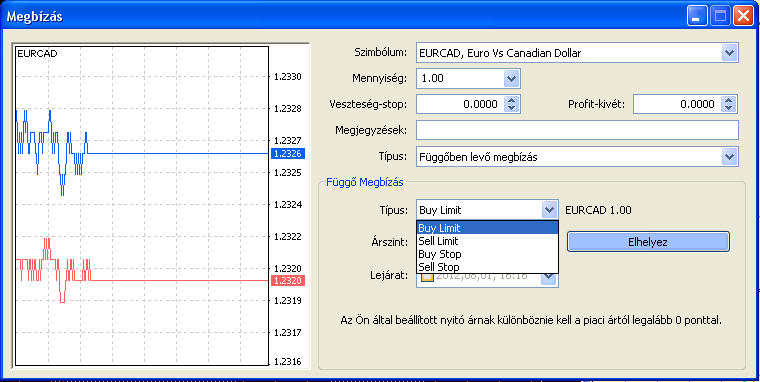Open the Típus Függőben levő megbízás dropdown arrow
760x382 pixels.
click(x=729, y=157)
